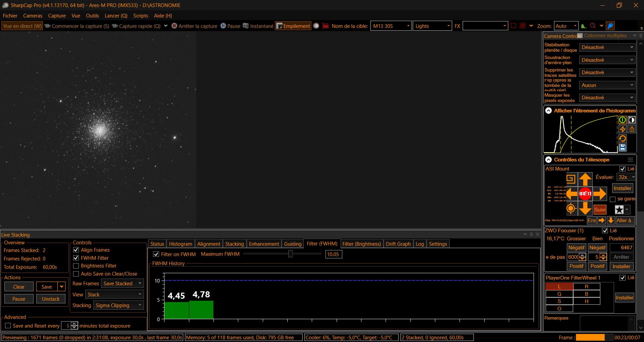
Task: Toggle the red crosshair reticule icon
Action: pos(523,26)
